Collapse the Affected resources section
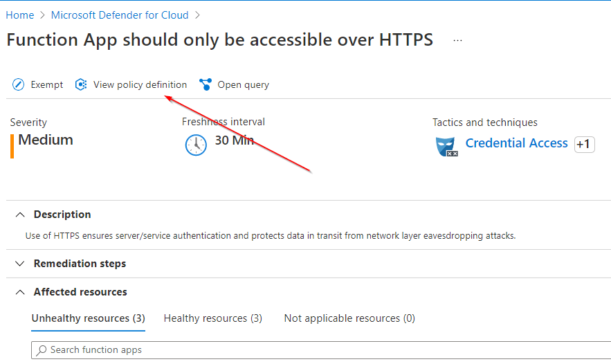Image resolution: width=611 pixels, height=364 pixels. (21, 292)
